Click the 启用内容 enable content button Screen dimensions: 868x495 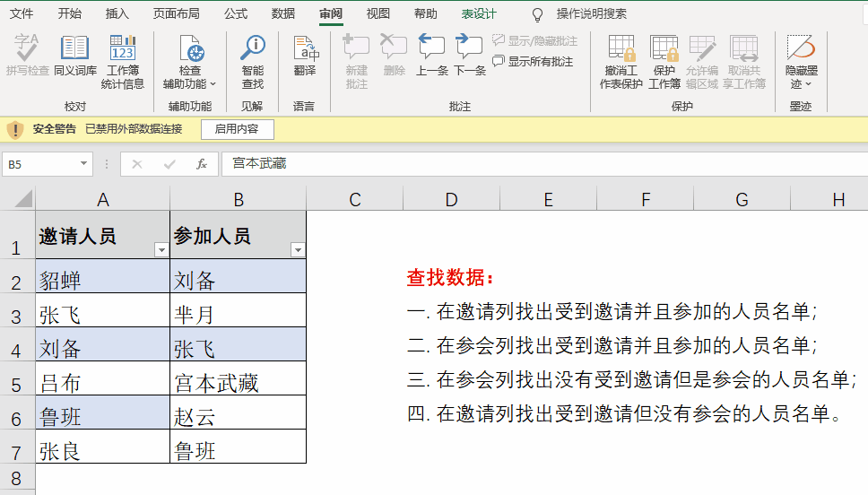point(237,129)
